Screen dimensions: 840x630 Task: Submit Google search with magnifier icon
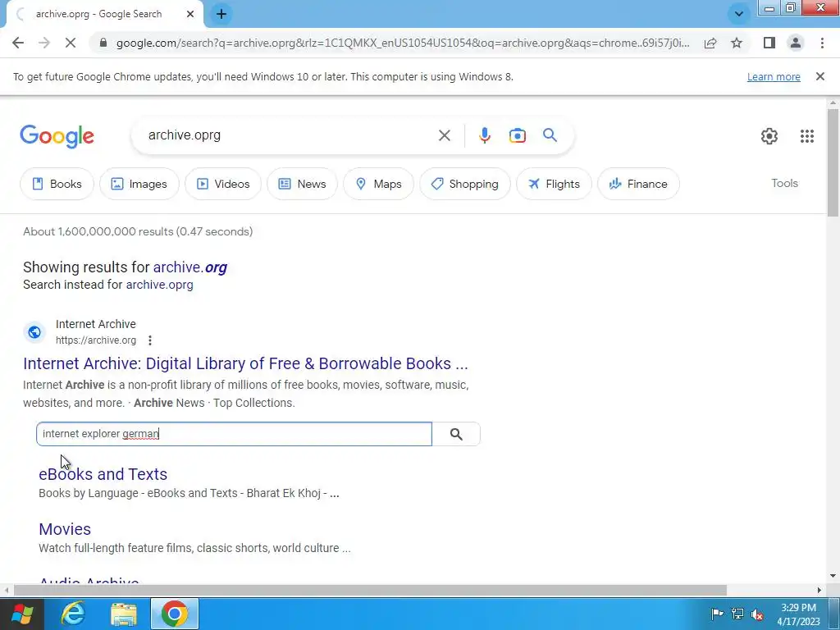tap(550, 135)
